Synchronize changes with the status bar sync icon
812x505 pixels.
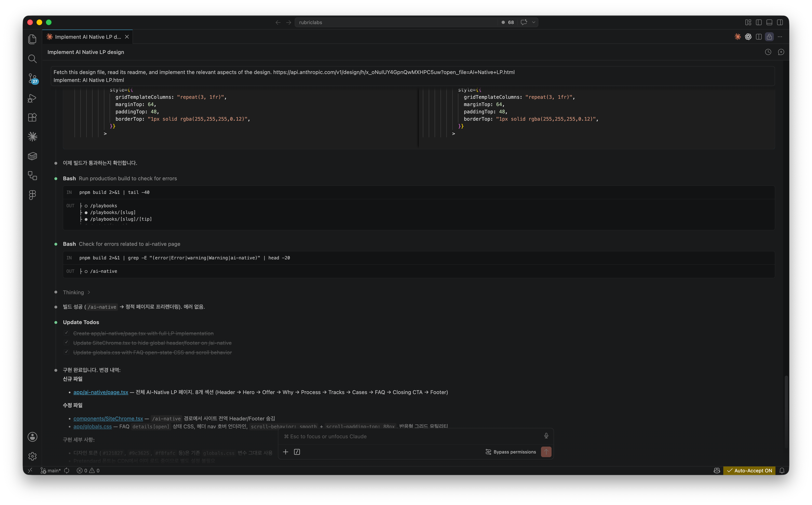click(x=67, y=470)
